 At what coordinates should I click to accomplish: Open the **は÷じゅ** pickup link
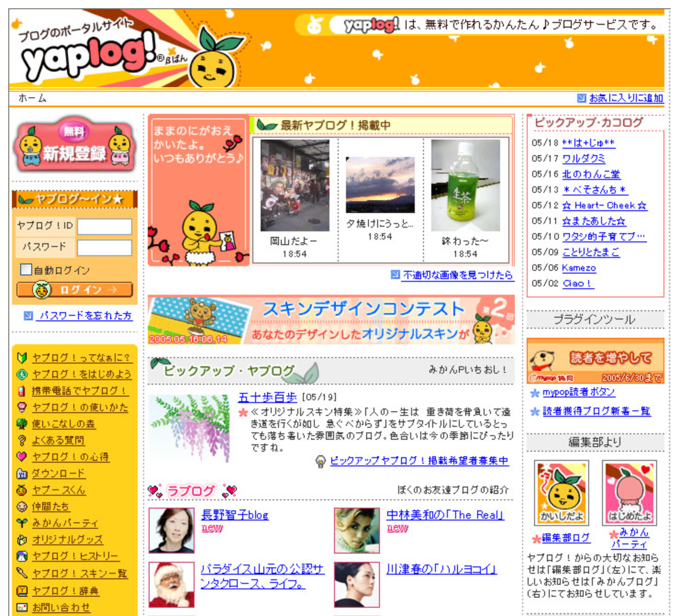[x=589, y=143]
